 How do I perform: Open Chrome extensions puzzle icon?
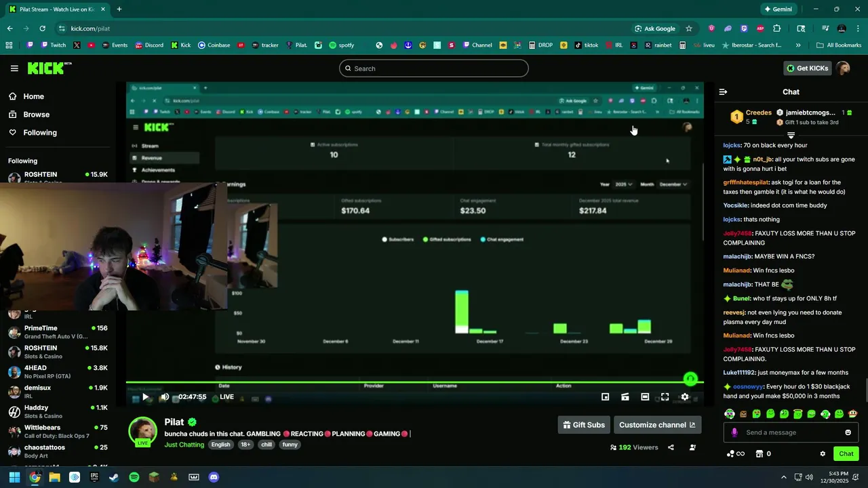(777, 28)
